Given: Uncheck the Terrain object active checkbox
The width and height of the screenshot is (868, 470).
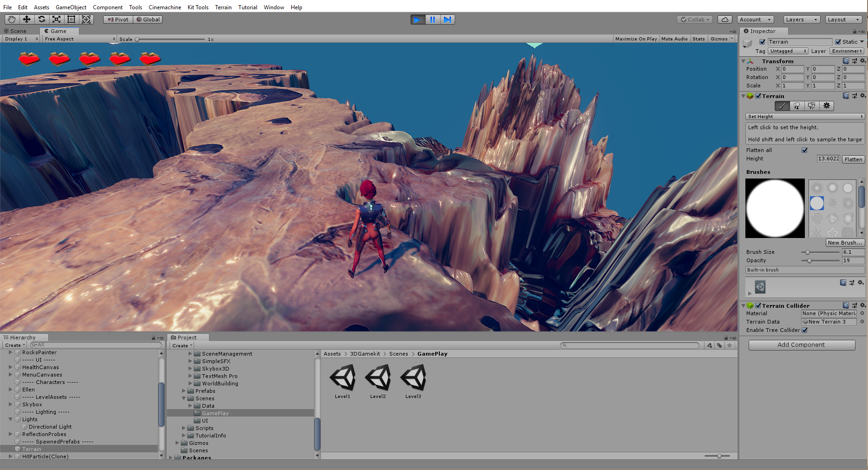Looking at the screenshot, I should (762, 42).
